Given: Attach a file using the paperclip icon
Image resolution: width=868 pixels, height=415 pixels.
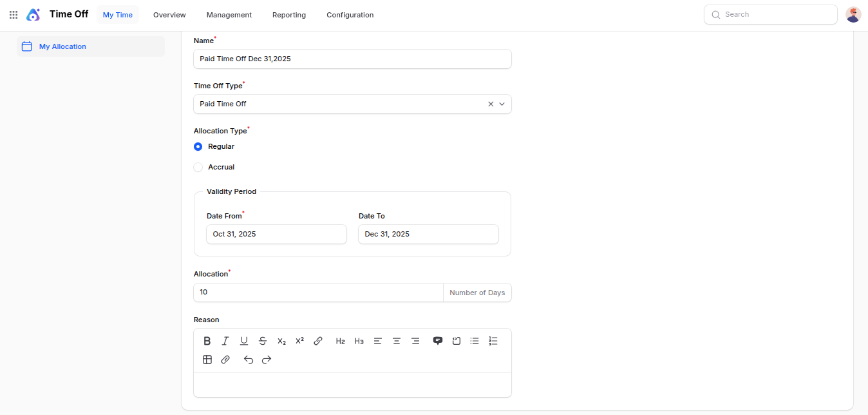Looking at the screenshot, I should (225, 360).
